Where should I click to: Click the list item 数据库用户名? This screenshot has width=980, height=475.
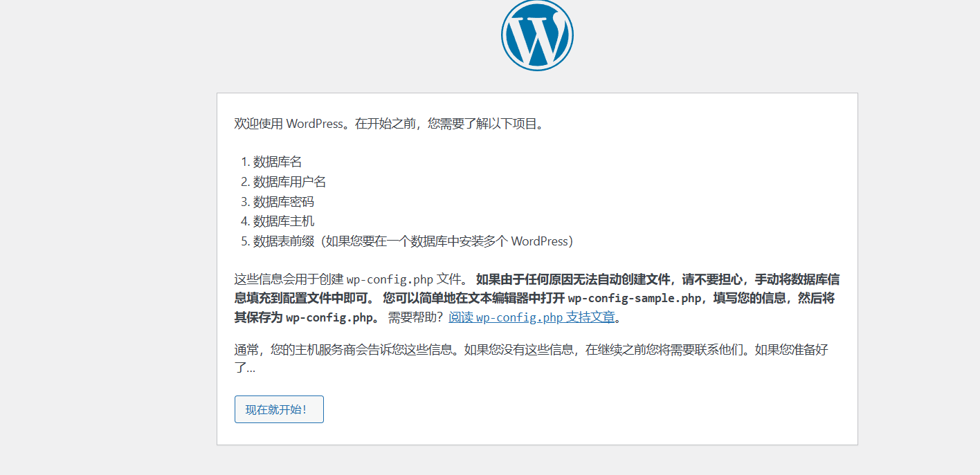tap(289, 182)
